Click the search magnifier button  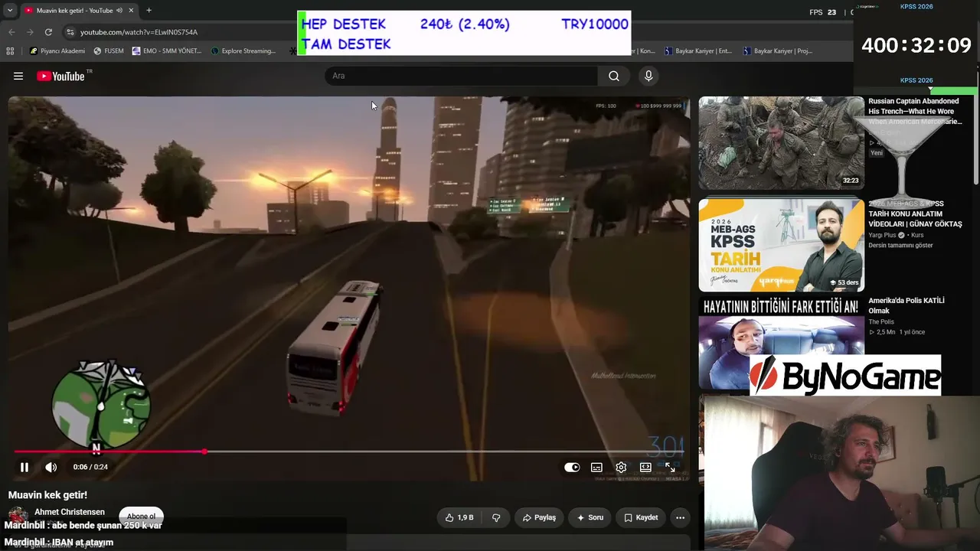[x=614, y=76]
